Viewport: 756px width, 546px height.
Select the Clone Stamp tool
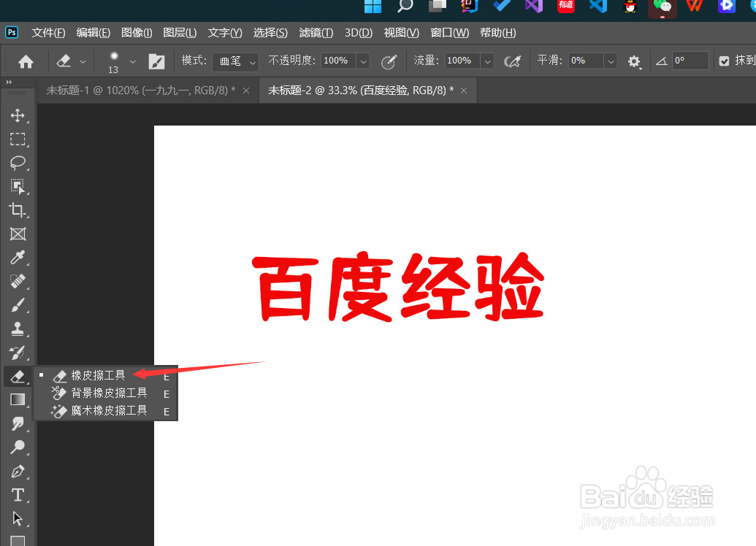coord(18,328)
